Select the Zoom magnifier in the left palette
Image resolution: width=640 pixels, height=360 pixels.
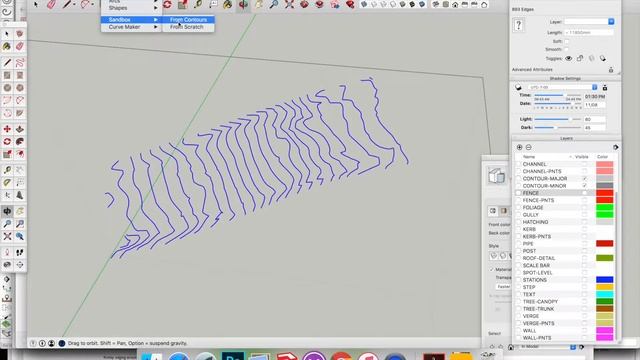(x=7, y=224)
